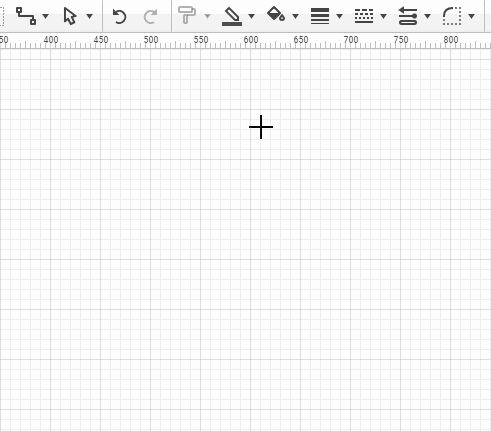
Task: Click the ruler at mark 450
Action: click(101, 40)
